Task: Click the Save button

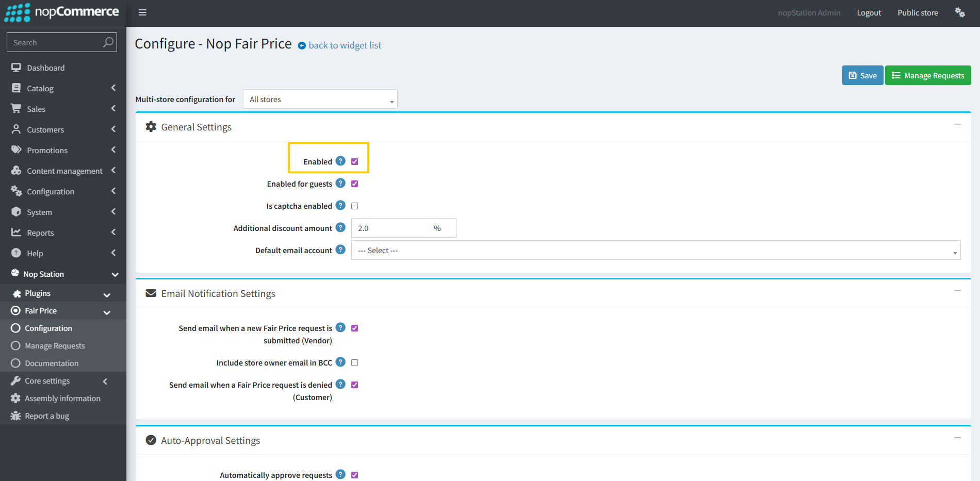Action: click(862, 75)
